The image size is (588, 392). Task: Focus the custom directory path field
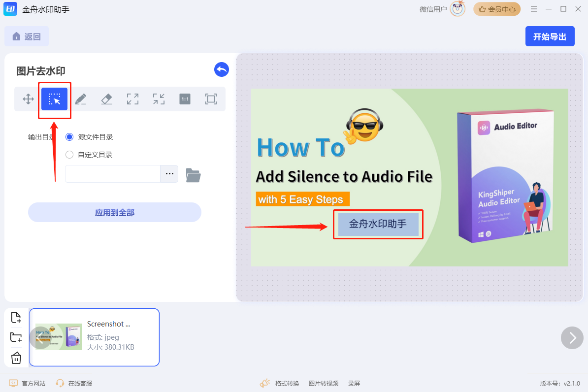click(x=113, y=174)
